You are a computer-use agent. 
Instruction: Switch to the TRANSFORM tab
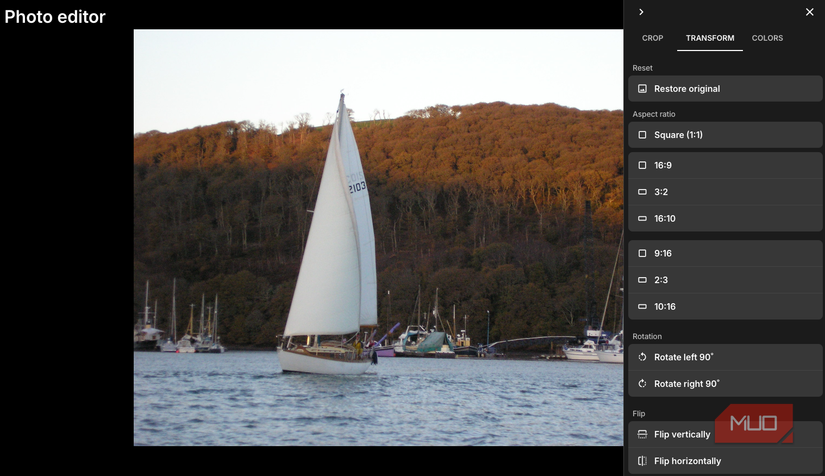(x=710, y=38)
